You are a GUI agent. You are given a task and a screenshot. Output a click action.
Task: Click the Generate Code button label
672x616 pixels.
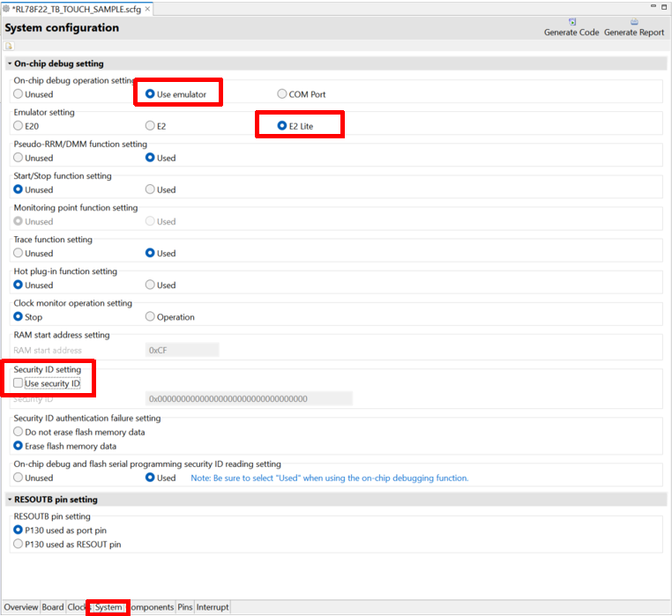click(571, 33)
